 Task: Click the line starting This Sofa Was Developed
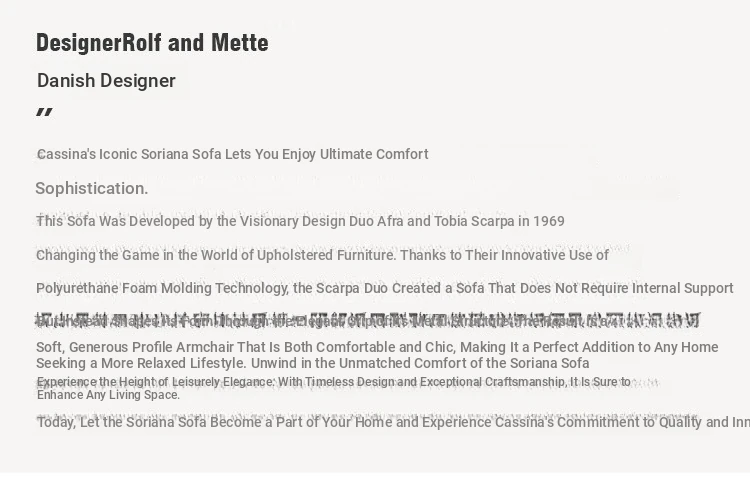(x=300, y=221)
